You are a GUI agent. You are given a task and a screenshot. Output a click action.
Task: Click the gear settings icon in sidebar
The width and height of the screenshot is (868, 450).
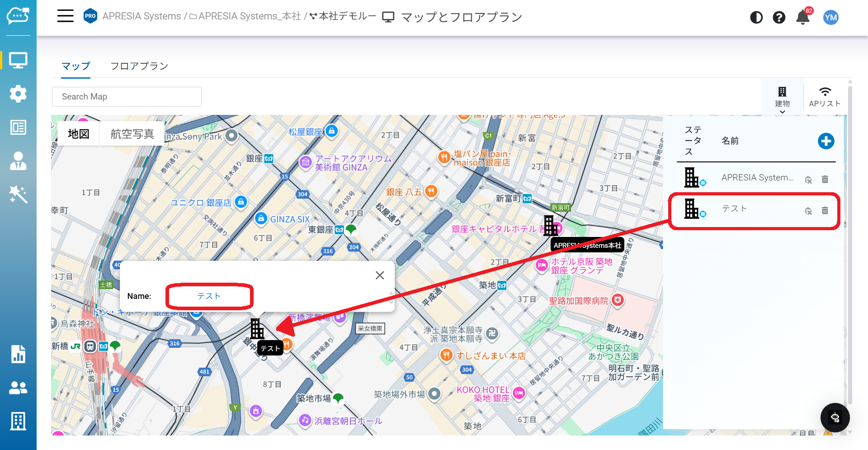coord(18,94)
